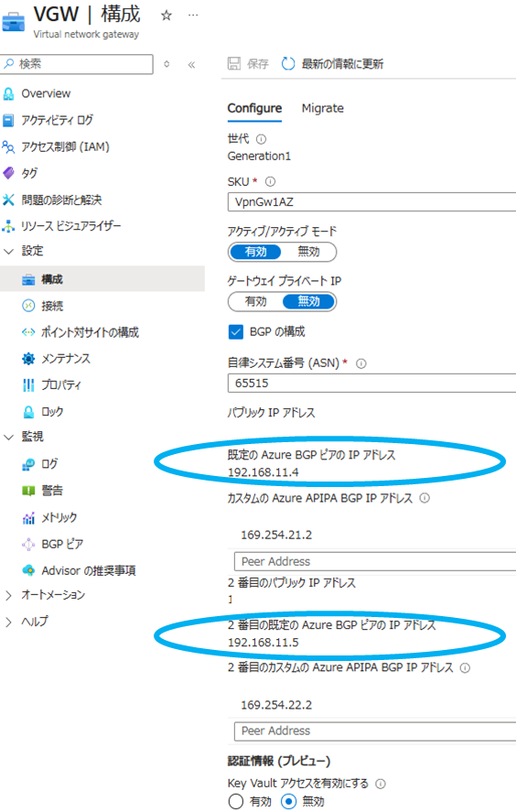The width and height of the screenshot is (516, 812).
Task: Click the メトリック chart icon
Action: [x=28, y=517]
